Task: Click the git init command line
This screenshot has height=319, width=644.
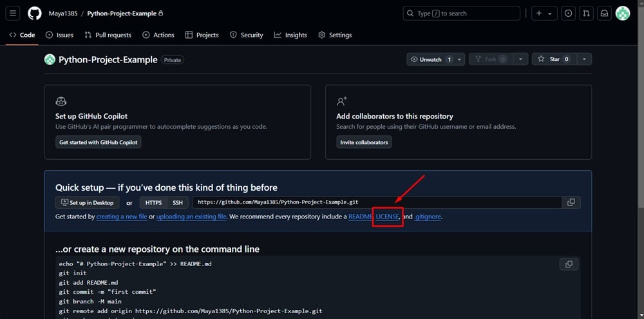Action: pos(73,273)
